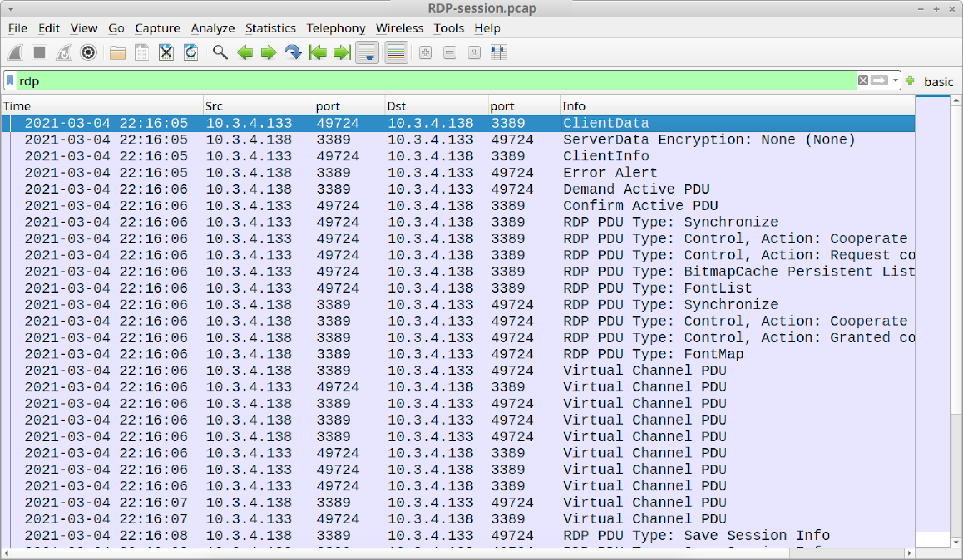Open the Telephony menu
Viewport: 963px width, 560px height.
point(336,28)
